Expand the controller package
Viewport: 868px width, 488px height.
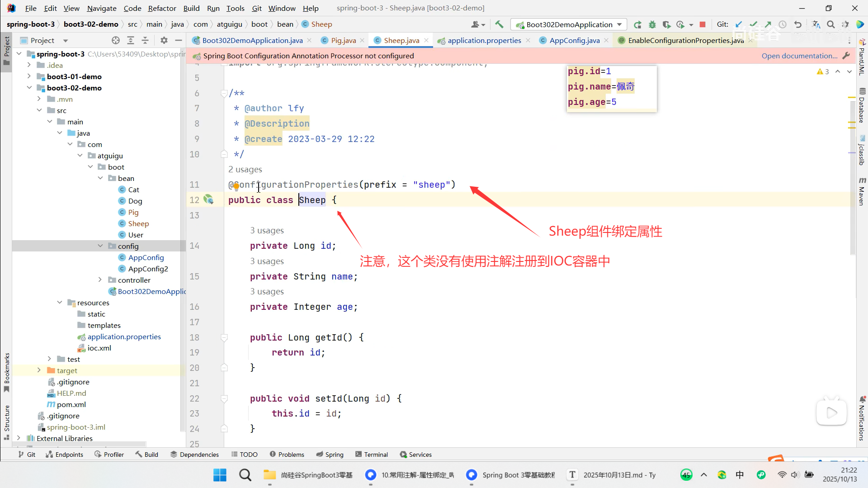pos(100,280)
